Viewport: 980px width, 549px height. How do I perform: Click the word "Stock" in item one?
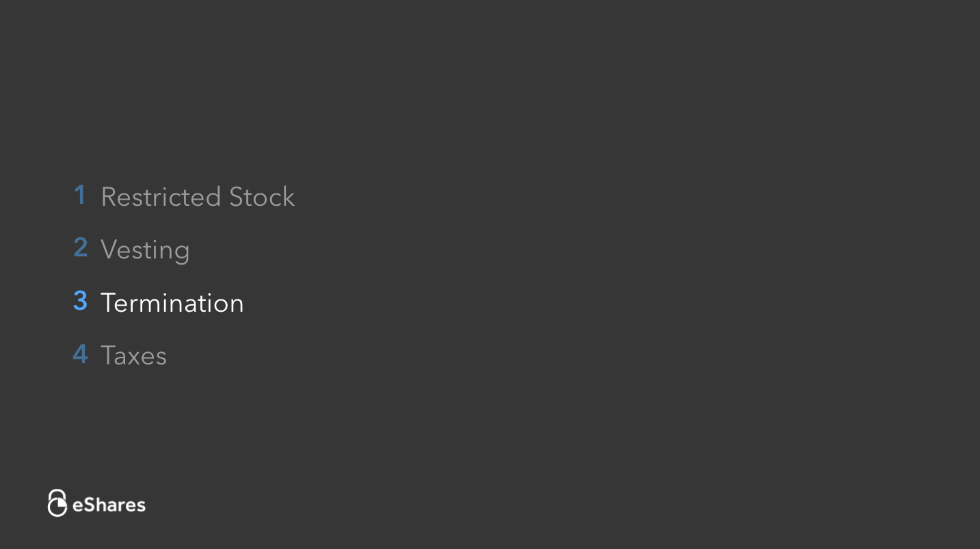pyautogui.click(x=262, y=197)
